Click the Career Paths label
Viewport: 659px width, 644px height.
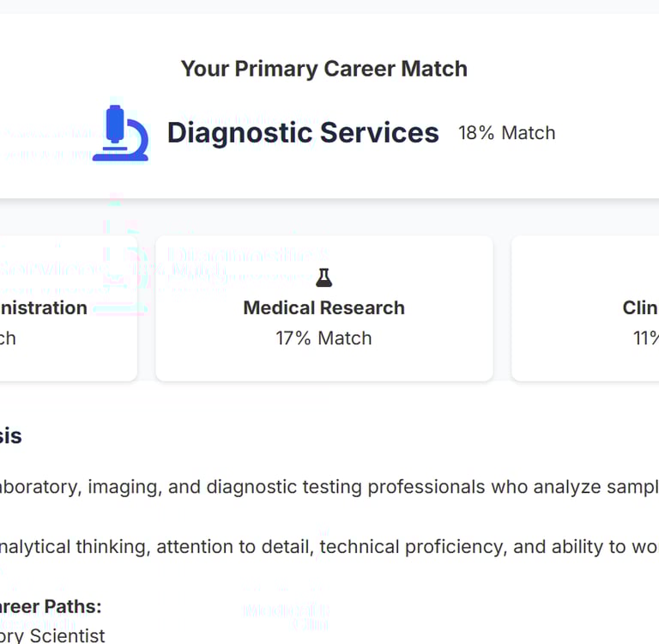coord(51,606)
